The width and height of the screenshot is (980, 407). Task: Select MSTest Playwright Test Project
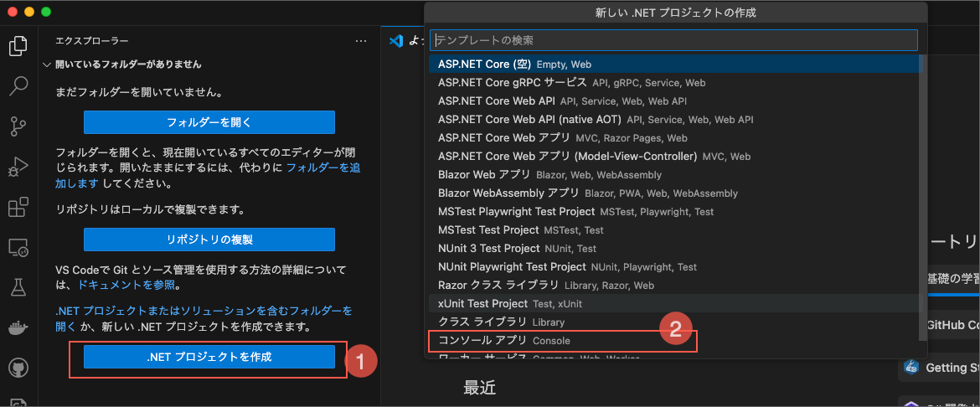pos(673,211)
